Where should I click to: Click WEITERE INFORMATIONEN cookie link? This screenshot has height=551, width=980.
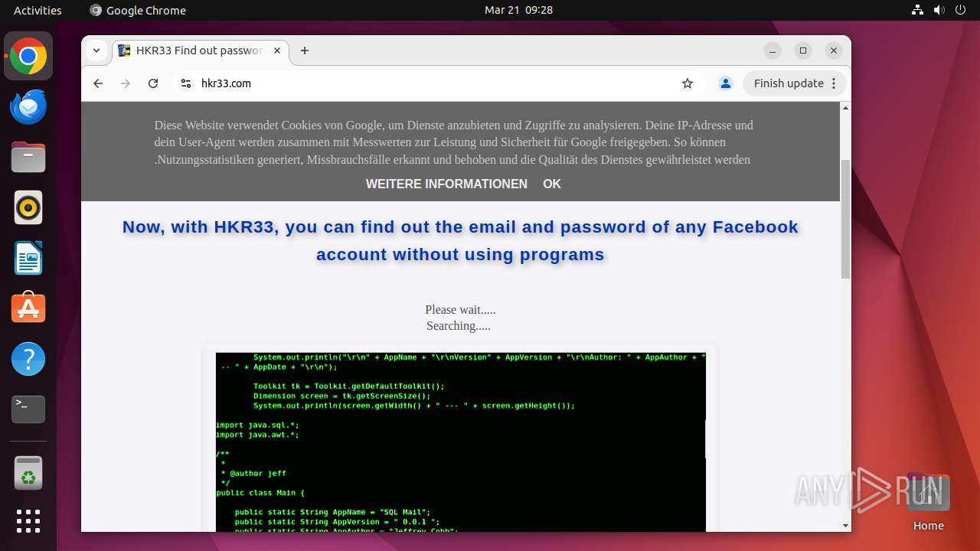[x=446, y=184]
